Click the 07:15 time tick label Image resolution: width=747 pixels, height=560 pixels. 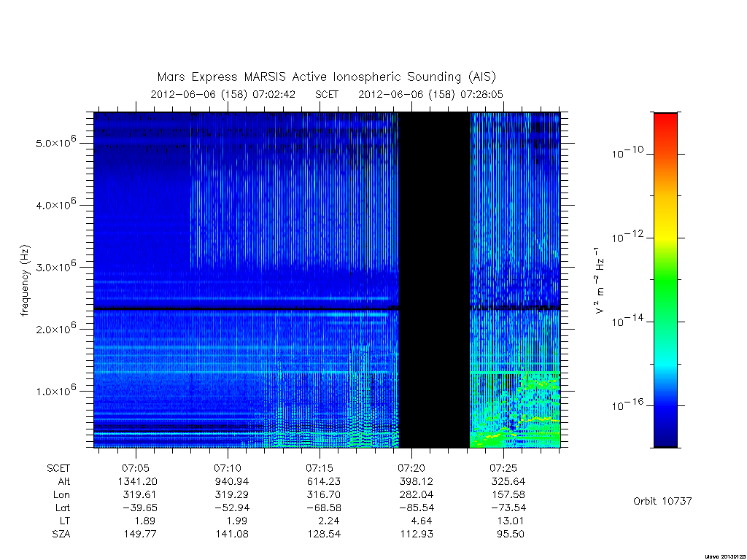pos(320,468)
